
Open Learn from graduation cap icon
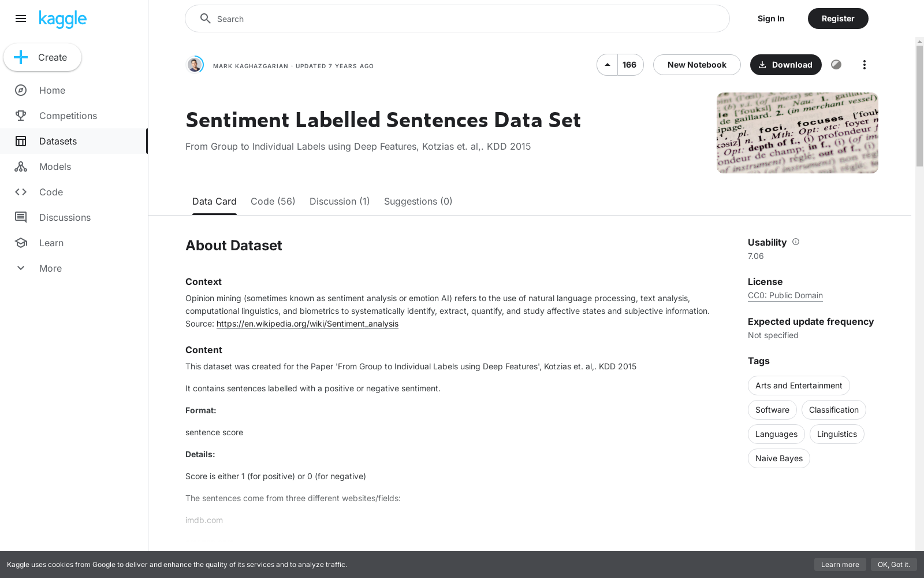pyautogui.click(x=21, y=243)
